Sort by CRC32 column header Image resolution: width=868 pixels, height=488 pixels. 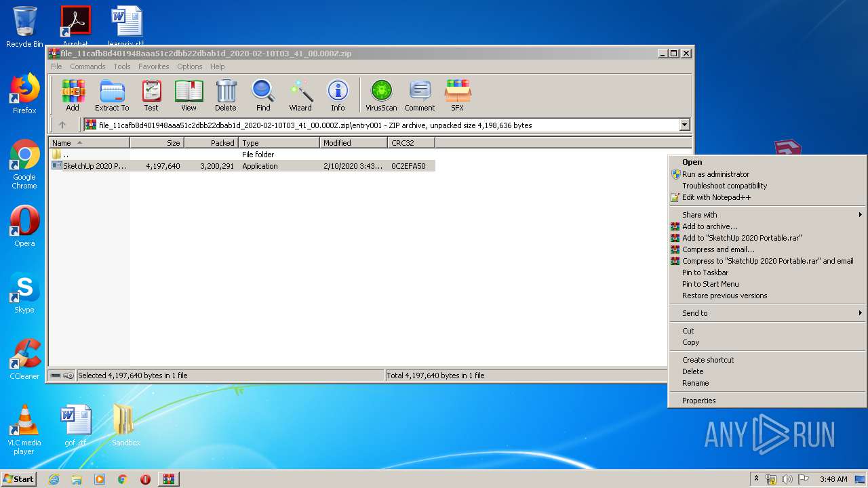click(x=411, y=143)
